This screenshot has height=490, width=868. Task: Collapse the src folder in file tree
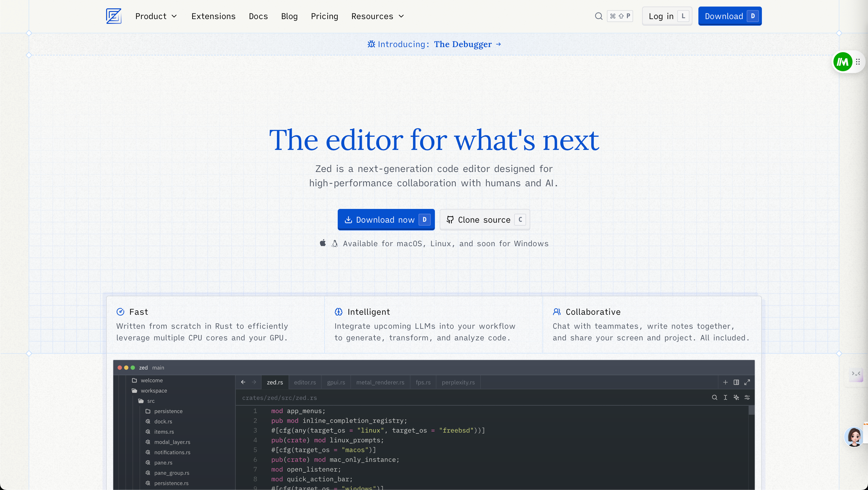(x=146, y=401)
